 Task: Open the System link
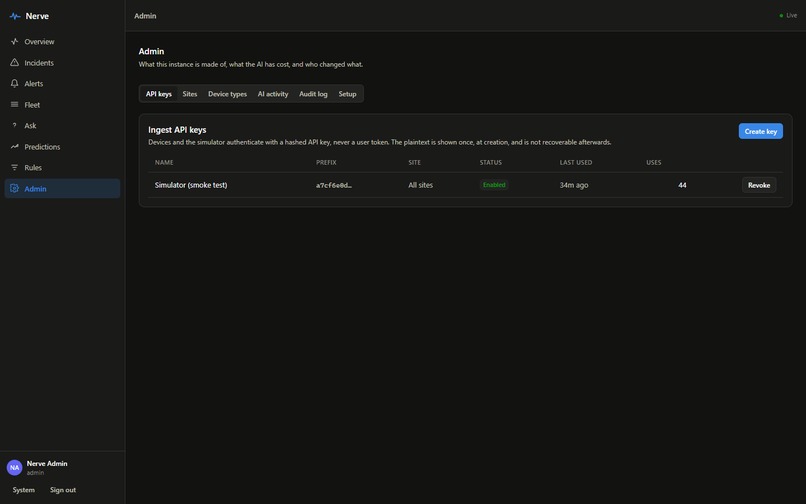coord(24,490)
